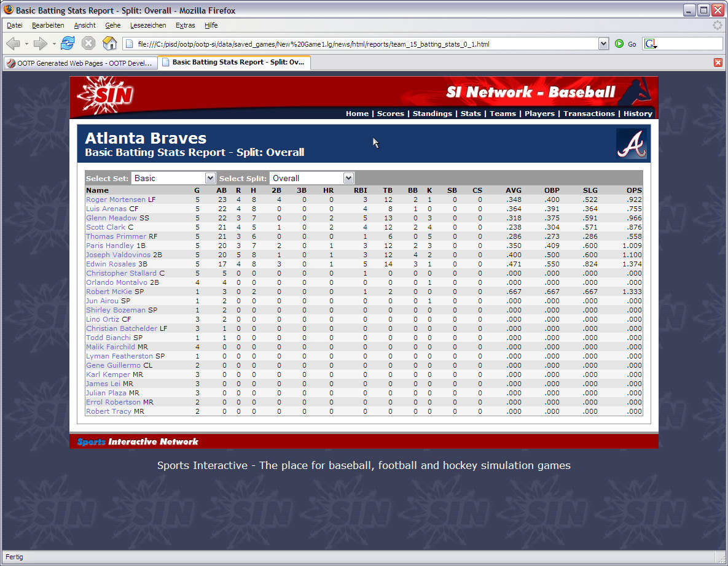Open Robert Tracy player link

[109, 411]
